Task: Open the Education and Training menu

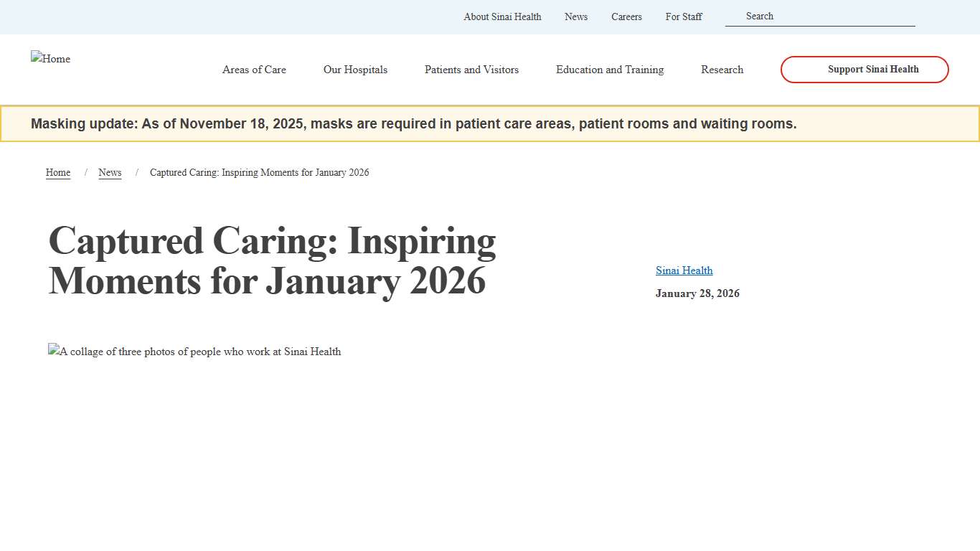Action: pyautogui.click(x=609, y=70)
